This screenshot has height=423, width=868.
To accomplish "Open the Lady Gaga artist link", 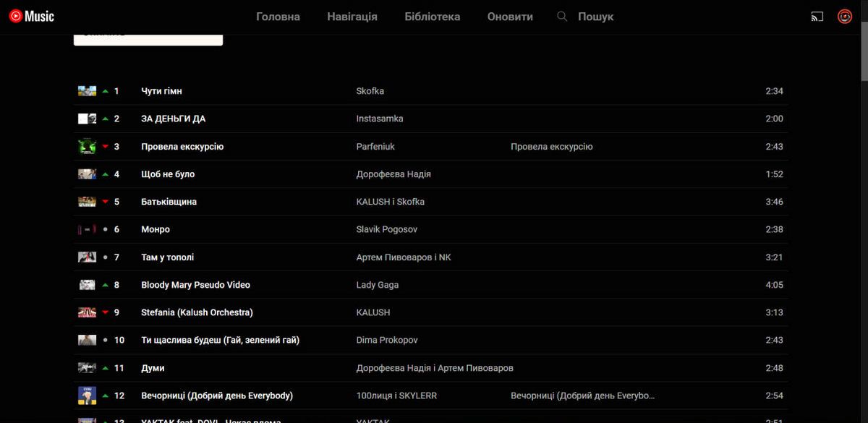I will 377,285.
